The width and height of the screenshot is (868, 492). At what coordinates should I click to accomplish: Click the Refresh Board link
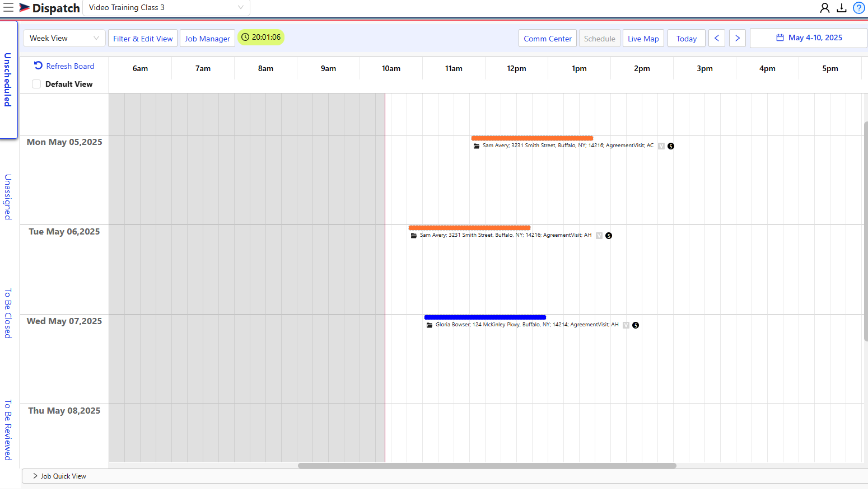click(x=70, y=66)
